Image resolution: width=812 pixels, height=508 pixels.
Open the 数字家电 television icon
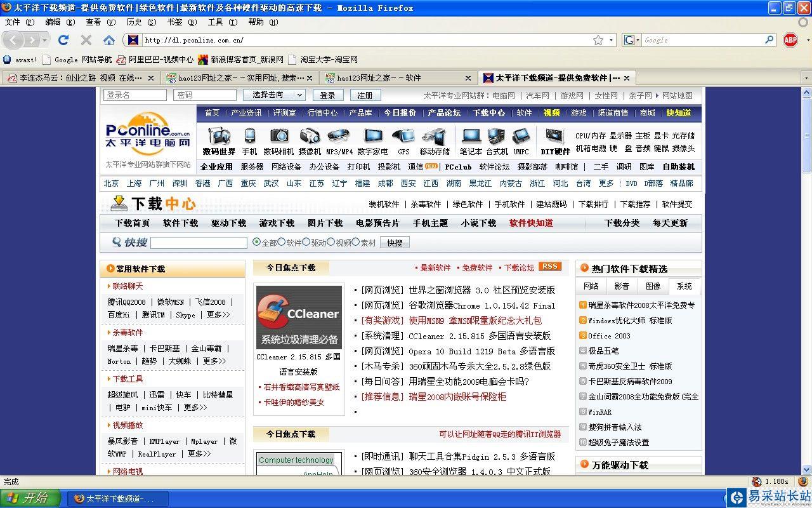click(x=373, y=136)
